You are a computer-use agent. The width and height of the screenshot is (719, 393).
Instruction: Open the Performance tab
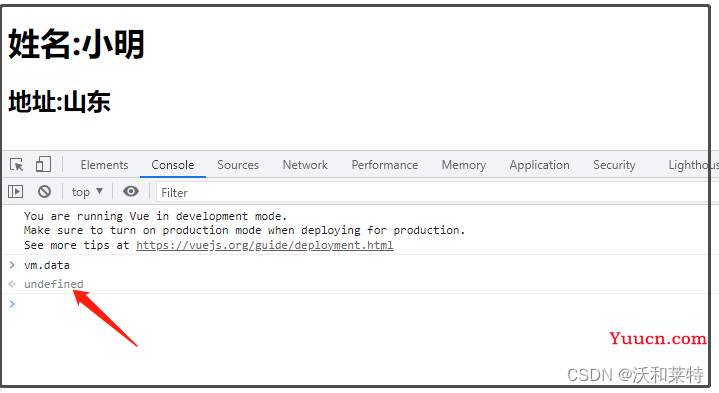pyautogui.click(x=384, y=165)
